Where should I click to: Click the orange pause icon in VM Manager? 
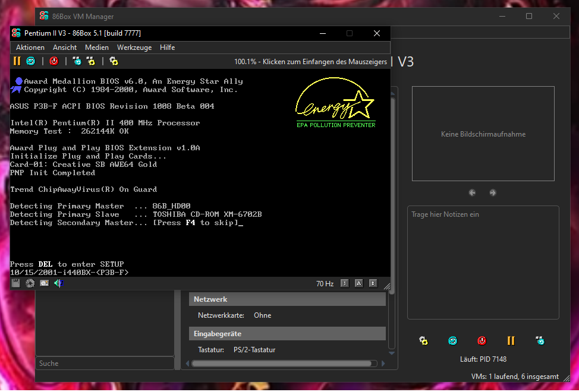(x=511, y=341)
